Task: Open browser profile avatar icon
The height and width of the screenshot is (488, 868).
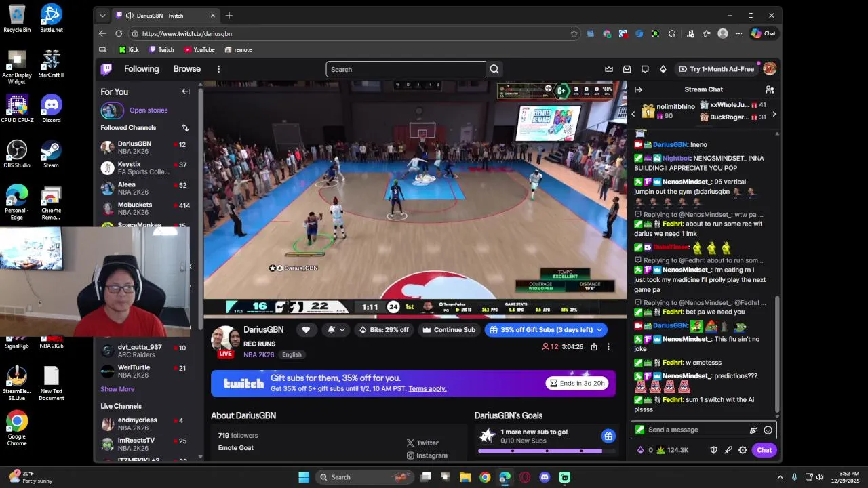Action: tap(723, 33)
